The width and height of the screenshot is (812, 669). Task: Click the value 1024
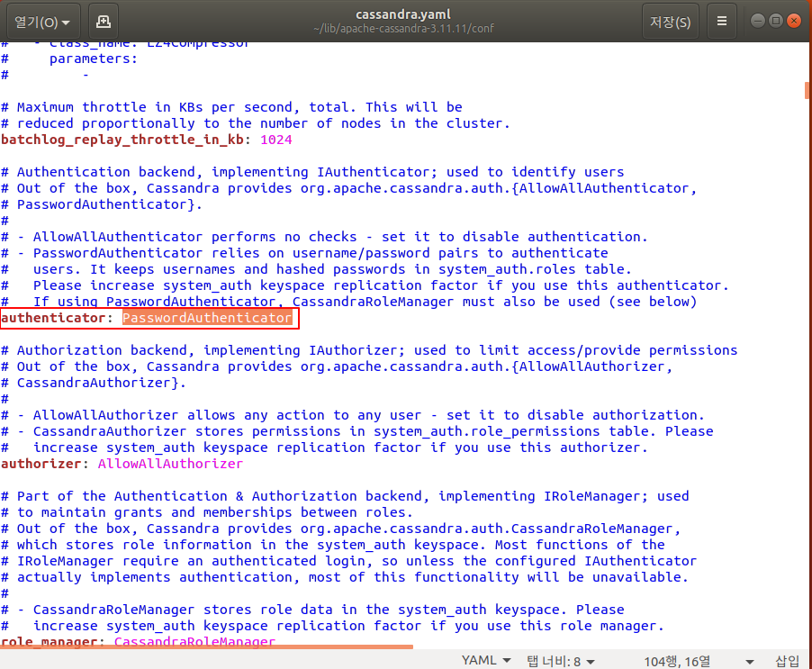coord(276,140)
